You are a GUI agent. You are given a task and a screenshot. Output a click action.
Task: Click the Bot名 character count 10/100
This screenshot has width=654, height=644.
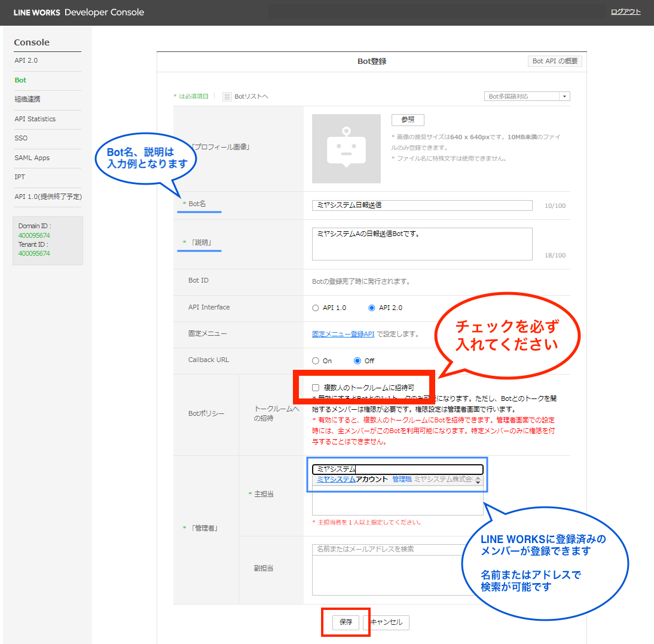[555, 206]
